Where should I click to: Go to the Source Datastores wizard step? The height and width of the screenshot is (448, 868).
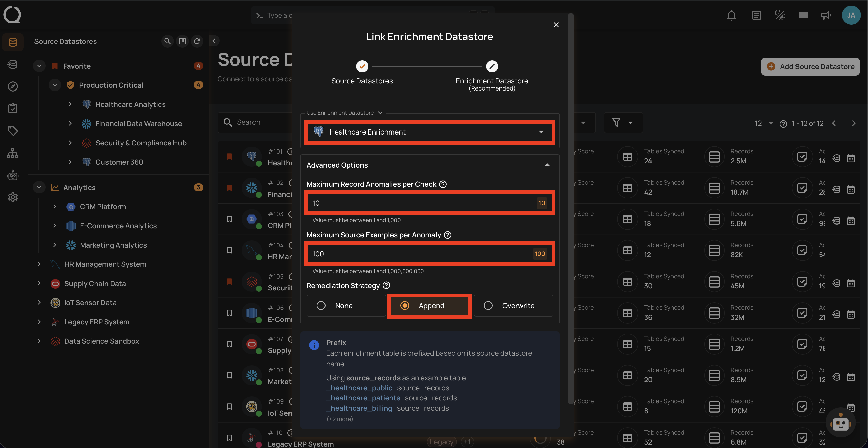click(x=362, y=66)
